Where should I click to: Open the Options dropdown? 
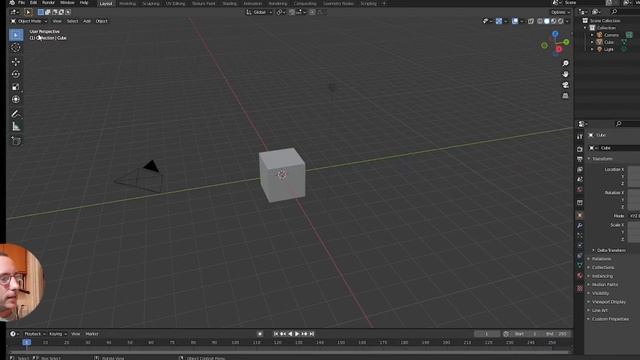(560, 12)
